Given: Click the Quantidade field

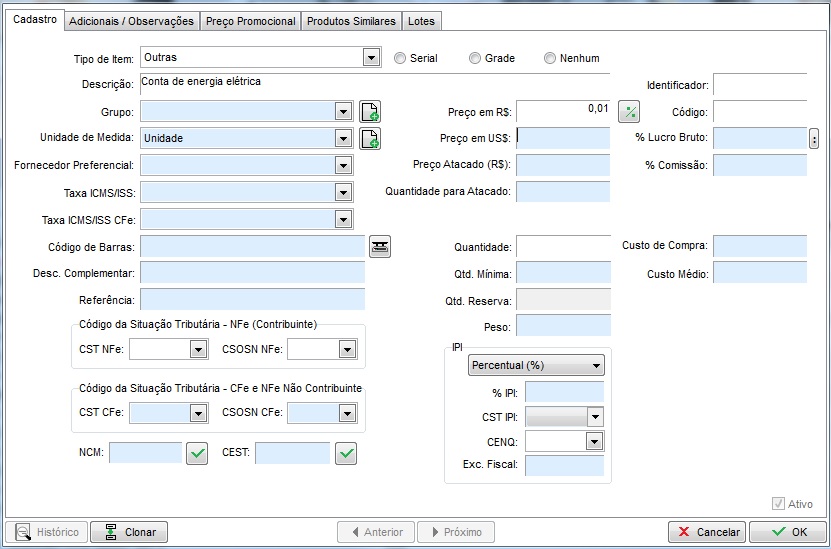Looking at the screenshot, I should click(x=563, y=246).
